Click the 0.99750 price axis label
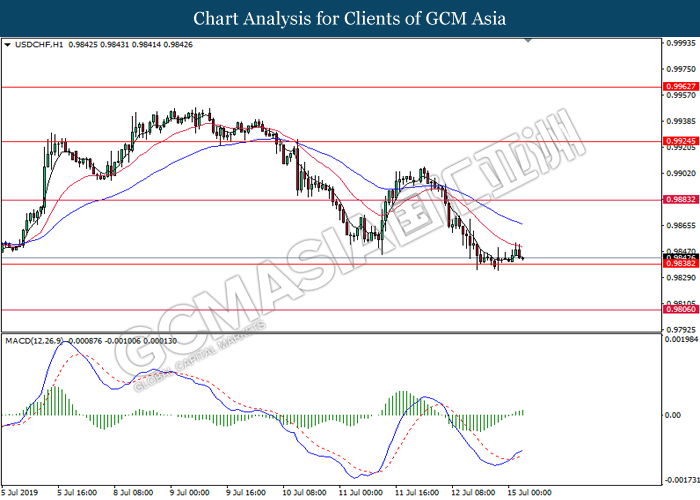The width and height of the screenshot is (700, 500). pyautogui.click(x=681, y=69)
